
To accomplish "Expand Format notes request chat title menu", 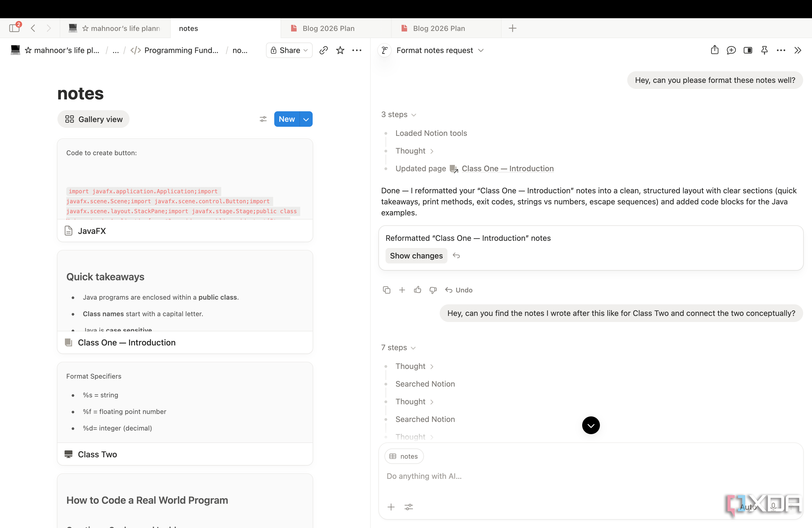I will click(x=440, y=50).
